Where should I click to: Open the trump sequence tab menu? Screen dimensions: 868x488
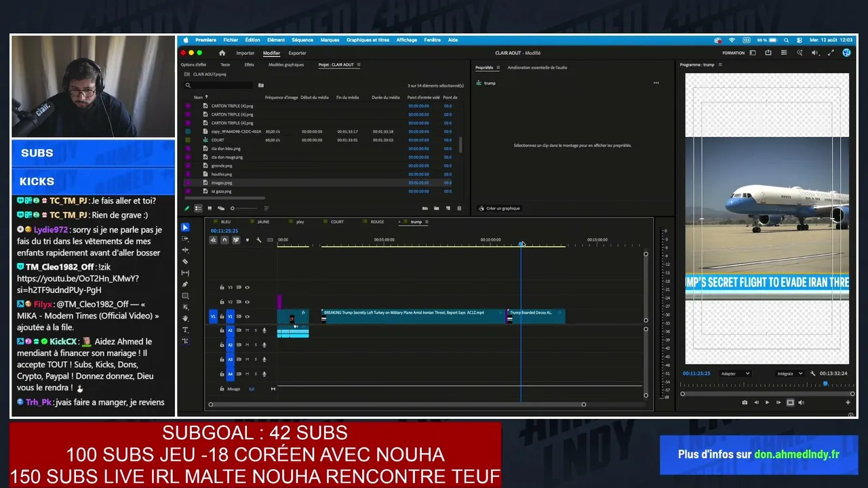point(427,222)
